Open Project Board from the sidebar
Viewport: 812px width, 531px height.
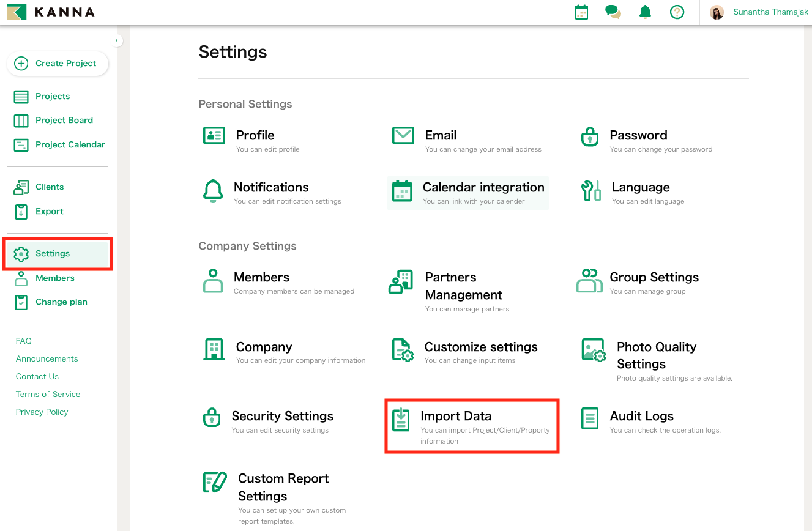[64, 120]
